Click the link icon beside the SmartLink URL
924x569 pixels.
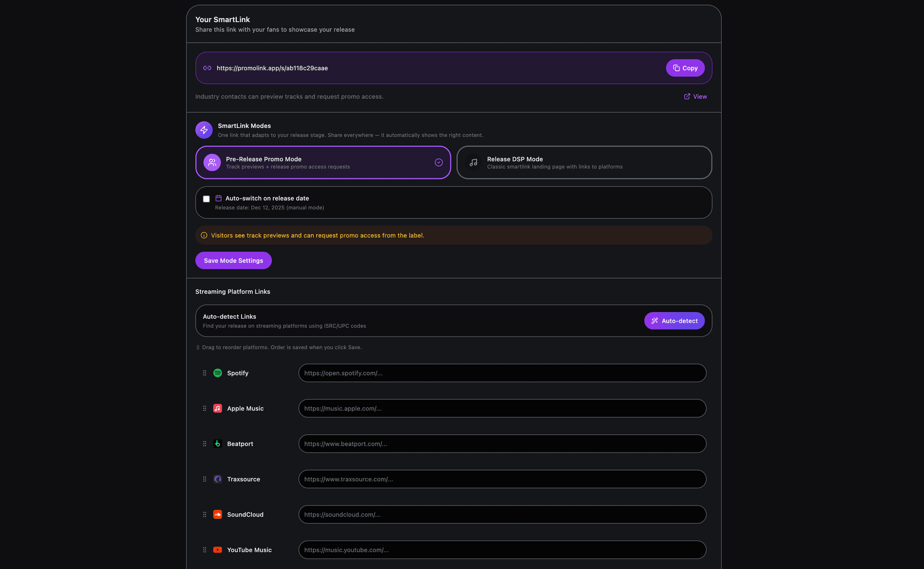(x=207, y=68)
